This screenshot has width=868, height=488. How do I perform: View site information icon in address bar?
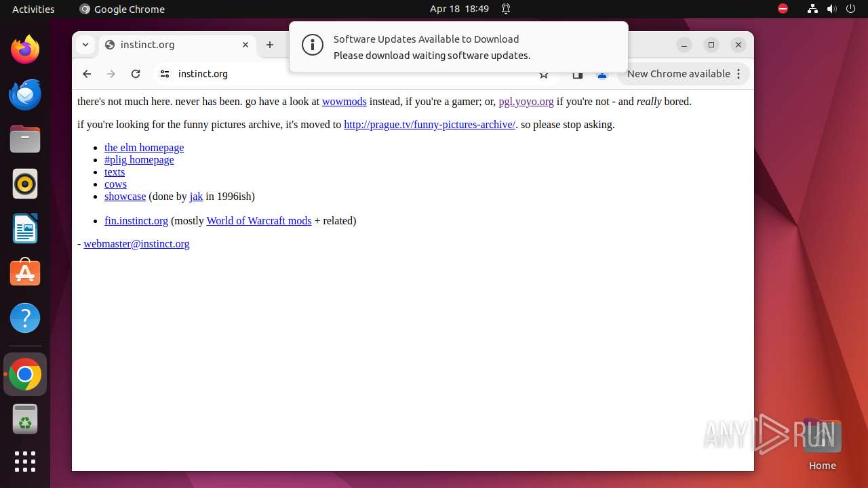[164, 74]
